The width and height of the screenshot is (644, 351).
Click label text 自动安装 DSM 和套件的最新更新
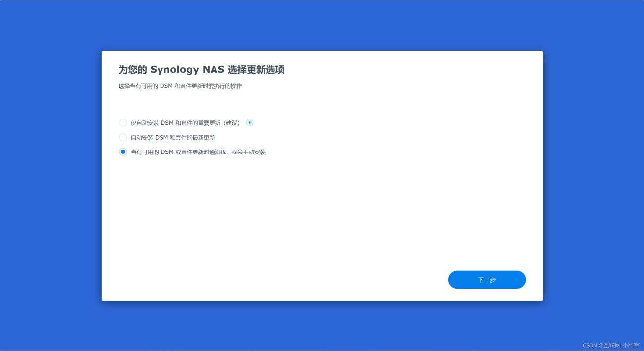tap(172, 138)
